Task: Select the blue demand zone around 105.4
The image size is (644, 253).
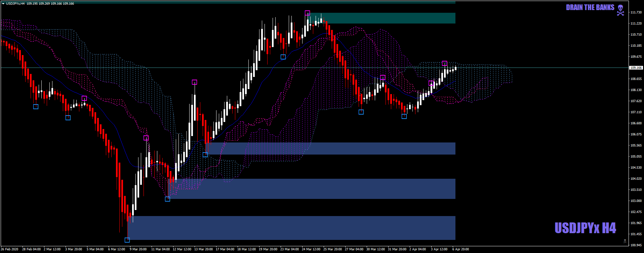Action: (330, 149)
